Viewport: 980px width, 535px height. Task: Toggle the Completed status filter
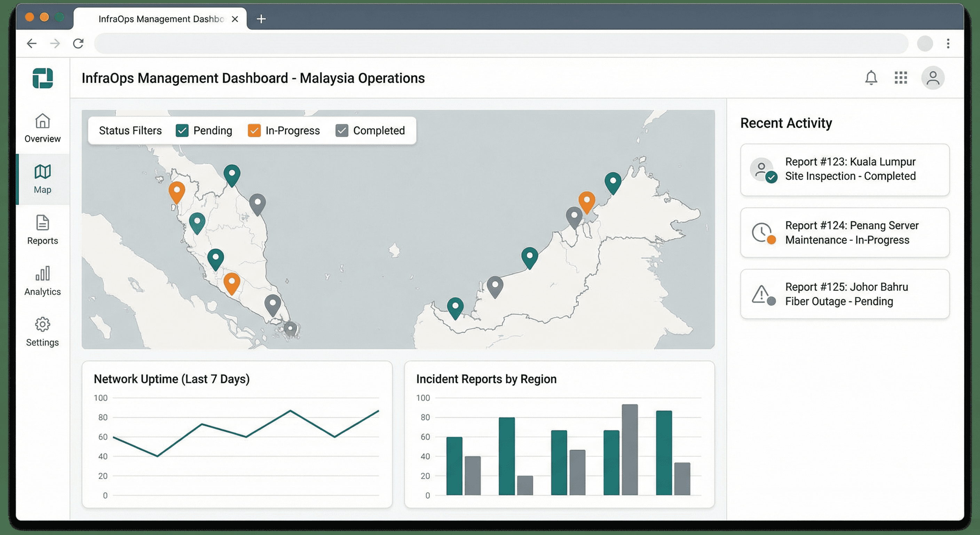pos(341,131)
